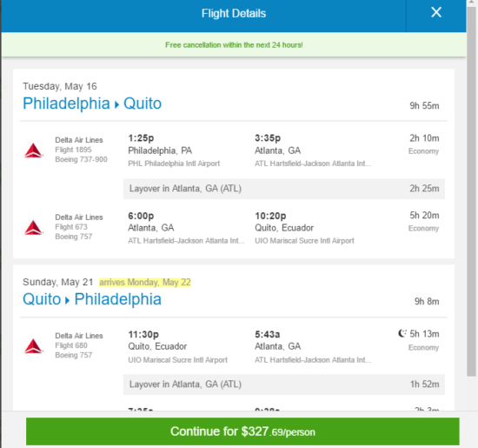Open the Quito to Philadelphia route heading
The height and width of the screenshot is (448, 478).
pyautogui.click(x=92, y=299)
